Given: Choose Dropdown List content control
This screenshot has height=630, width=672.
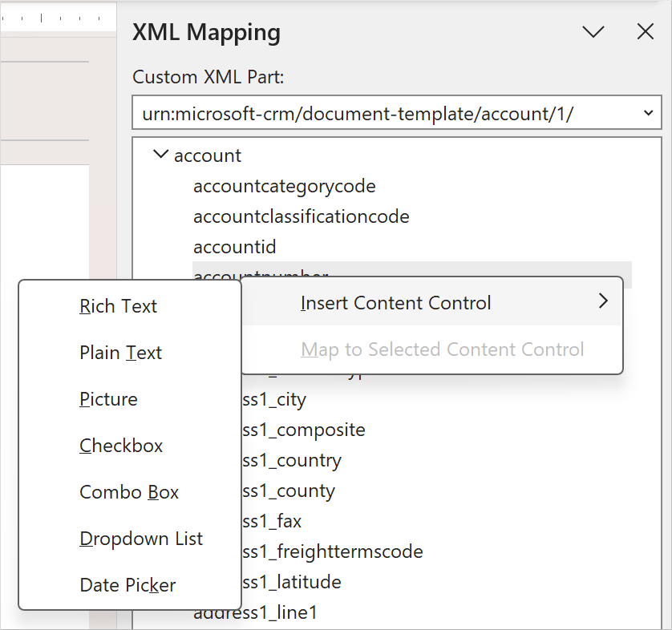Looking at the screenshot, I should [141, 538].
